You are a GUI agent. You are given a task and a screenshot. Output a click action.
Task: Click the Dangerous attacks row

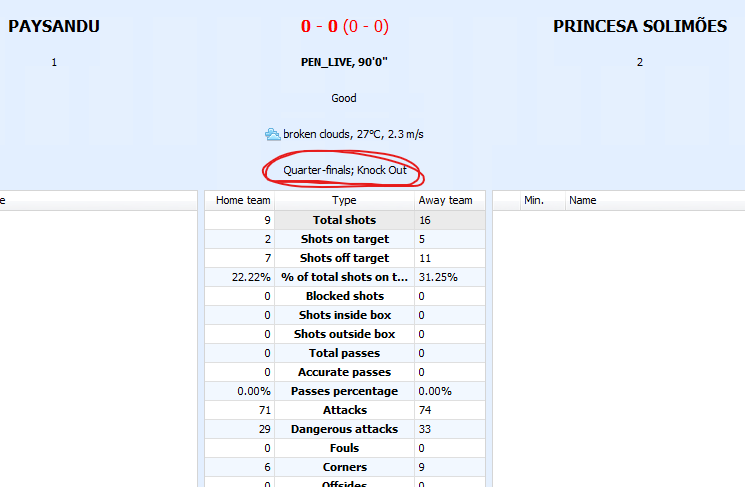pyautogui.click(x=345, y=429)
